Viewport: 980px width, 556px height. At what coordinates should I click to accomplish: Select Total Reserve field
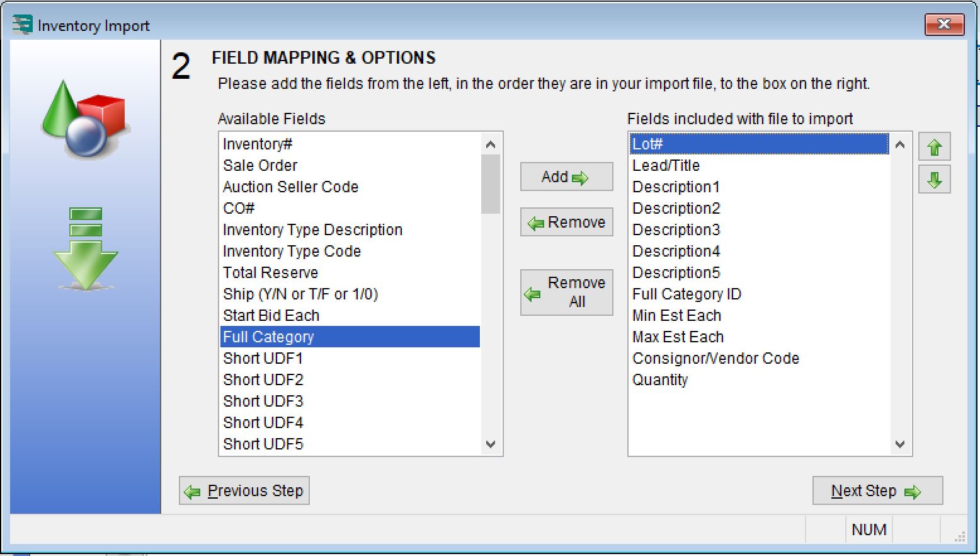pos(350,273)
